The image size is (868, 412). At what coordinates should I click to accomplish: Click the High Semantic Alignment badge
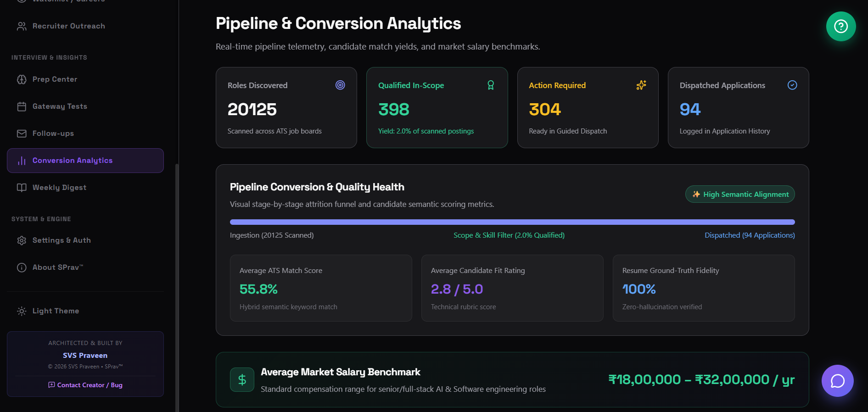tap(740, 194)
